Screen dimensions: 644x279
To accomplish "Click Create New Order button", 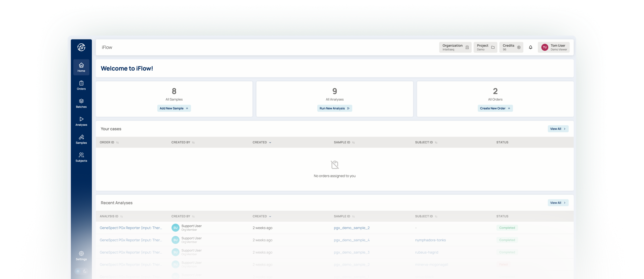I will [x=495, y=108].
